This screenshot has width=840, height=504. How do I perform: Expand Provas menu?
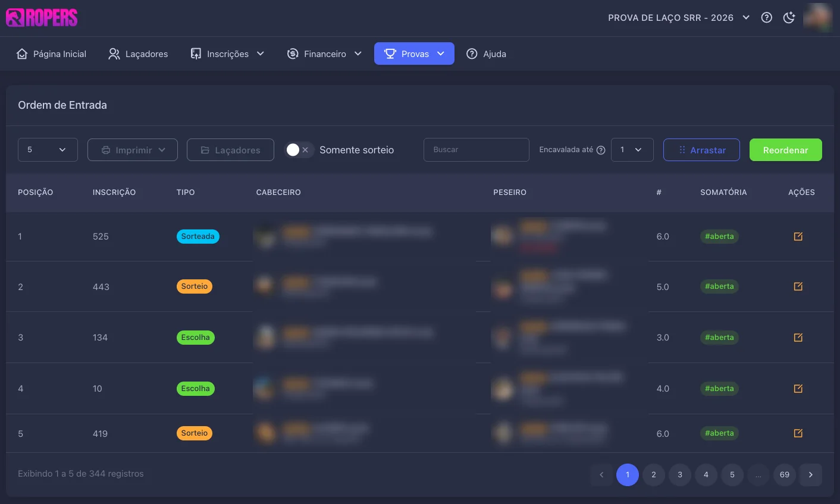tap(414, 53)
